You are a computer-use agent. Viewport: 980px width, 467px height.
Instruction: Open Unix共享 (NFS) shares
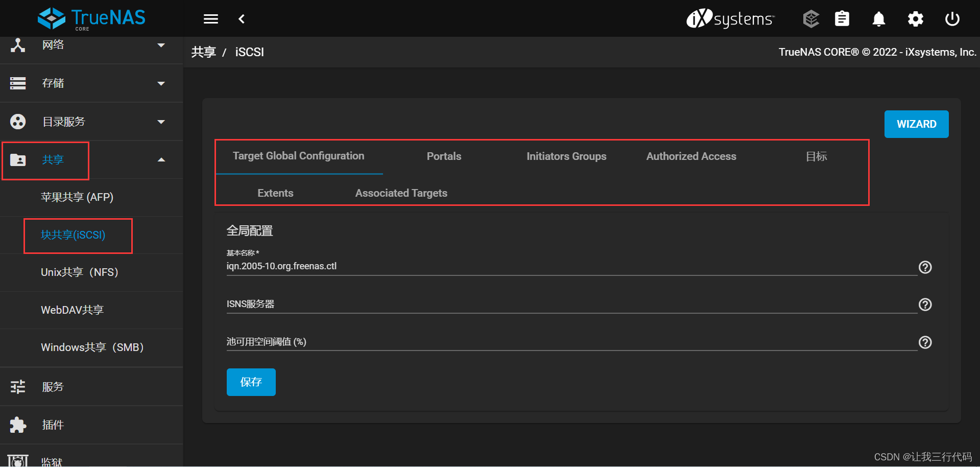[x=80, y=272]
